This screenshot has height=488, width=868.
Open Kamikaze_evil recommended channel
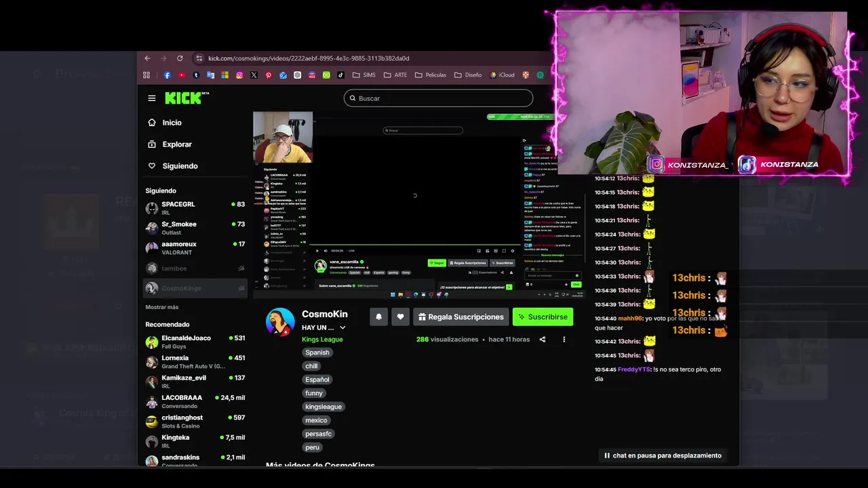[195, 382]
